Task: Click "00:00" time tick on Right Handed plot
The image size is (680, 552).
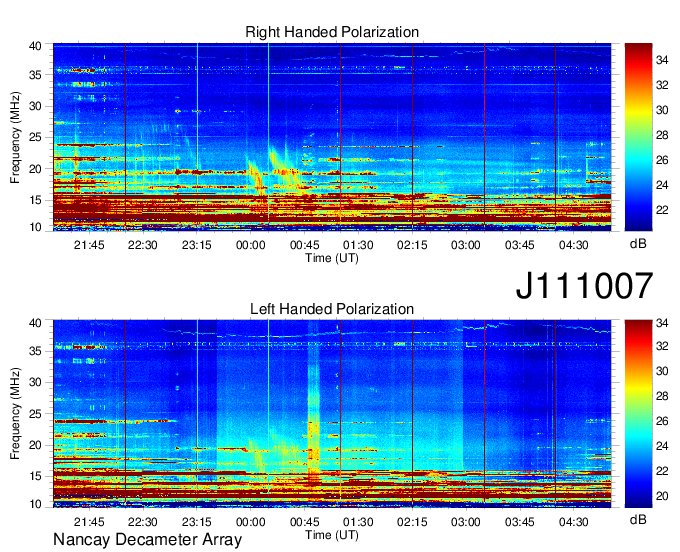Action: pos(250,245)
